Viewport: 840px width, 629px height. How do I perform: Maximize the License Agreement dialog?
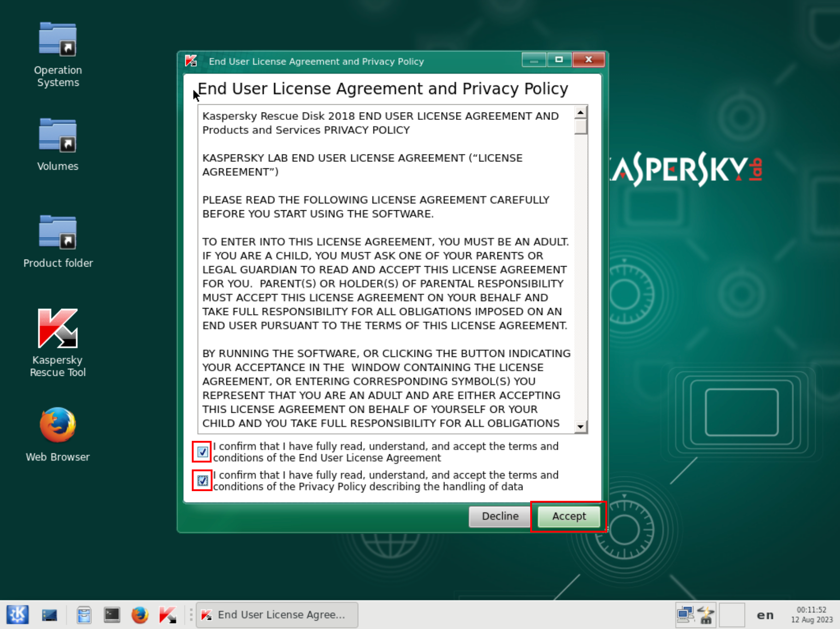[559, 60]
